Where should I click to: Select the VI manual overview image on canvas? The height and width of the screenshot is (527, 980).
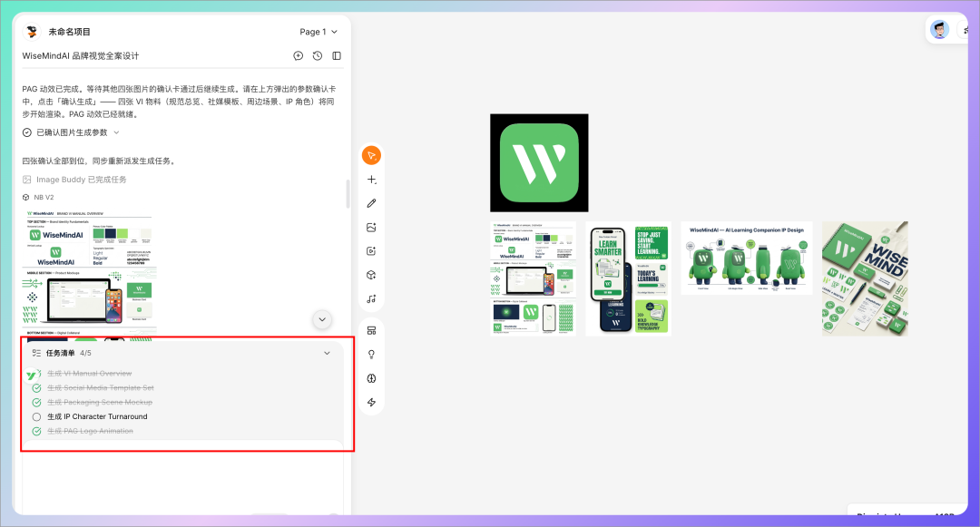(534, 278)
